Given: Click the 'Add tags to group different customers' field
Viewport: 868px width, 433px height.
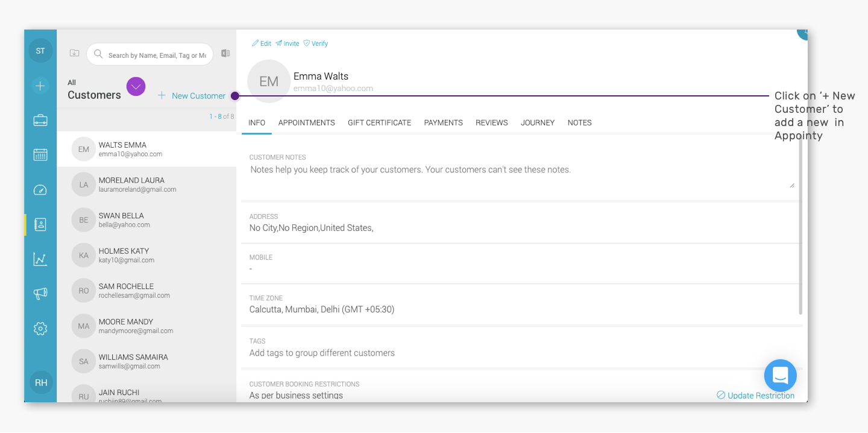Looking at the screenshot, I should (322, 353).
